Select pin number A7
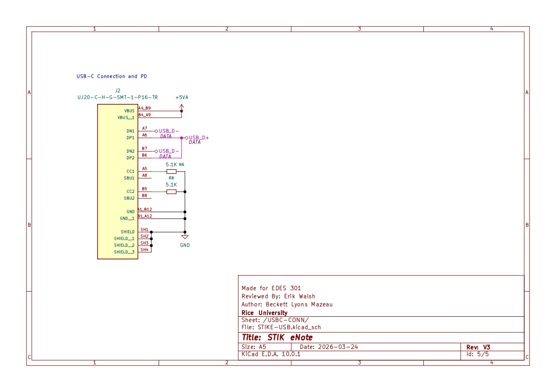The width and height of the screenshot is (556, 392). (x=144, y=128)
